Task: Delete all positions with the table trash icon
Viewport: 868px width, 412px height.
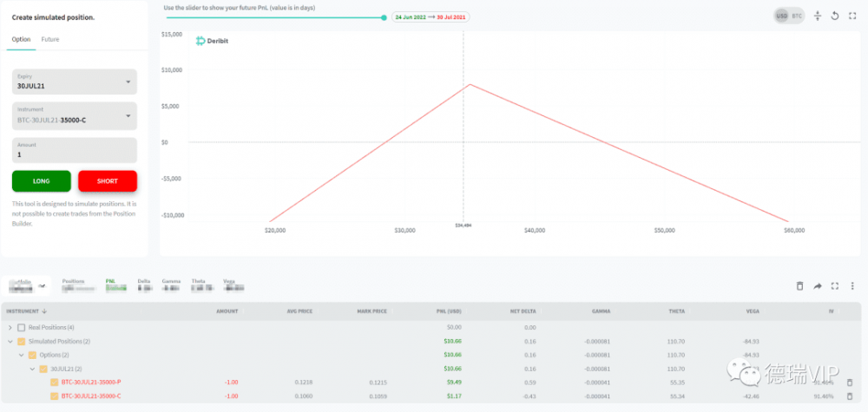Action: pos(800,285)
